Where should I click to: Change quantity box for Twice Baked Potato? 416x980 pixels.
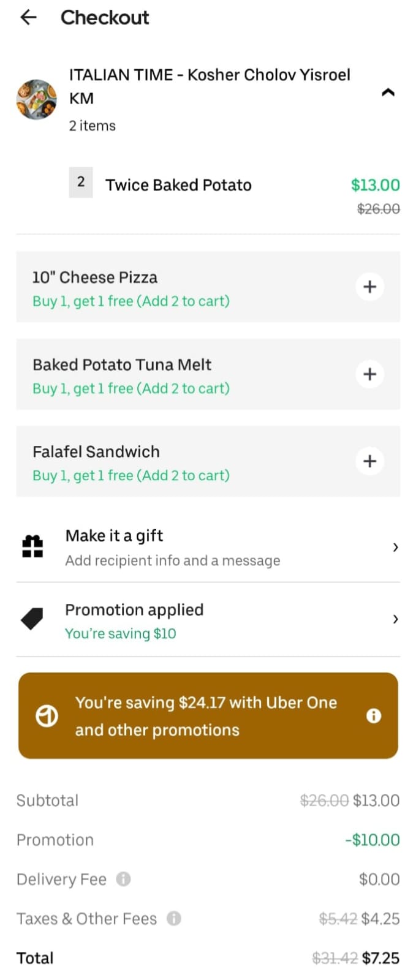click(x=81, y=182)
